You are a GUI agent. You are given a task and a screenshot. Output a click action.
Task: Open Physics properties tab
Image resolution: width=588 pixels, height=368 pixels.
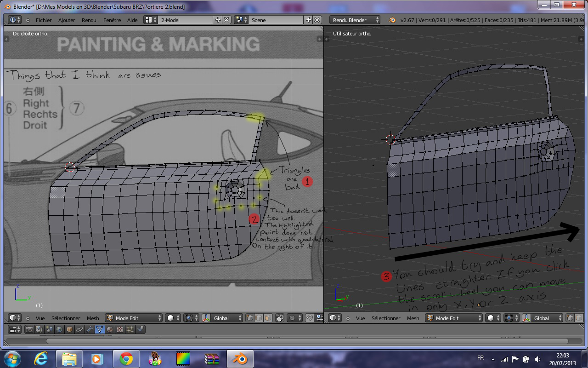(x=140, y=329)
